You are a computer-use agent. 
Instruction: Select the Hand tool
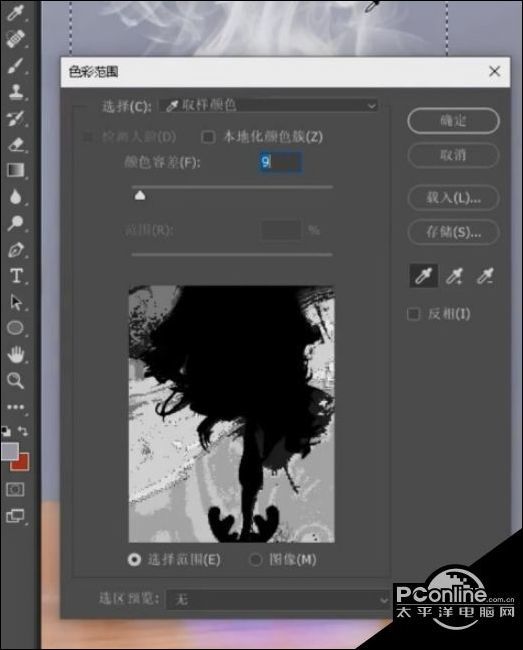coord(16,355)
